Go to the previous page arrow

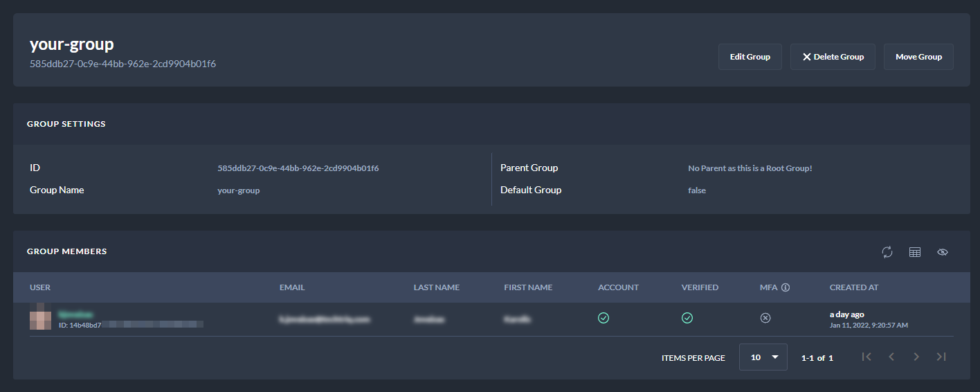pyautogui.click(x=891, y=357)
